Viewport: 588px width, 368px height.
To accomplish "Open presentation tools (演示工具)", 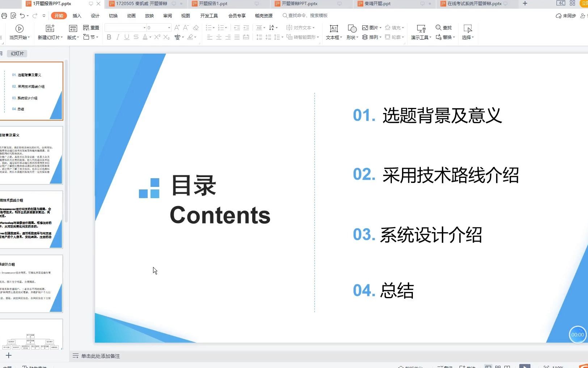I will [421, 32].
